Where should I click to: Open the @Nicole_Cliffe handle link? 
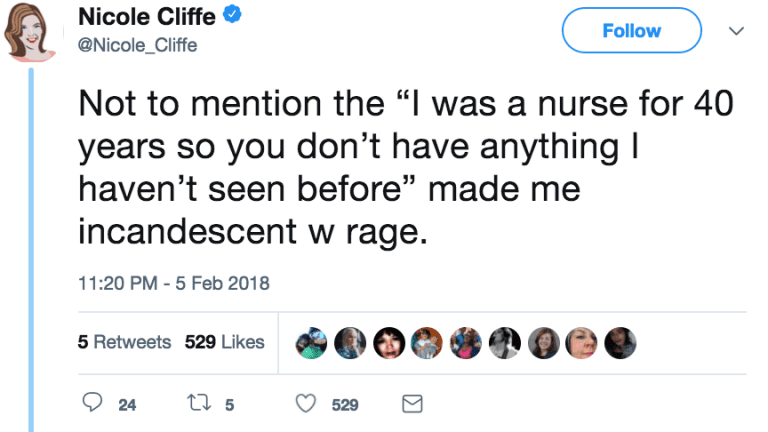click(x=138, y=46)
